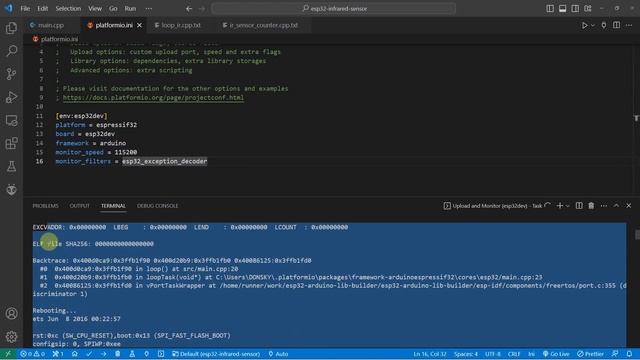
Task: Create a new terminal with plus button
Action: coord(560,206)
